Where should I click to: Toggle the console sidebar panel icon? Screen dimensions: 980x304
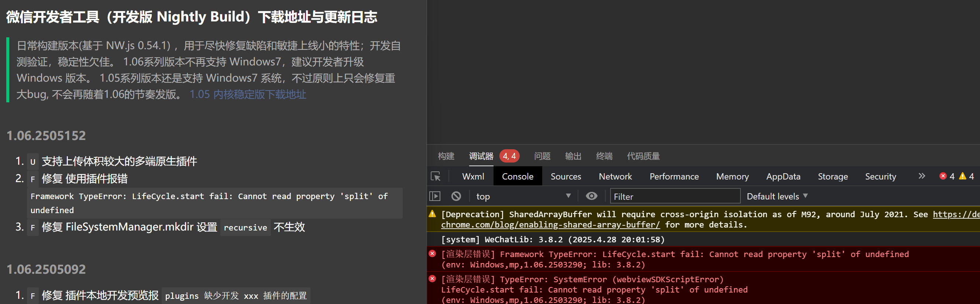tap(434, 196)
